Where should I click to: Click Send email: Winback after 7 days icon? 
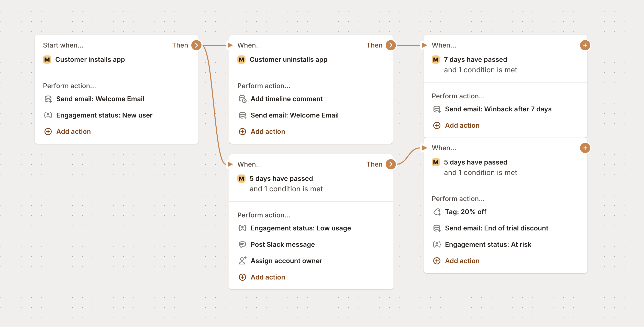(437, 109)
